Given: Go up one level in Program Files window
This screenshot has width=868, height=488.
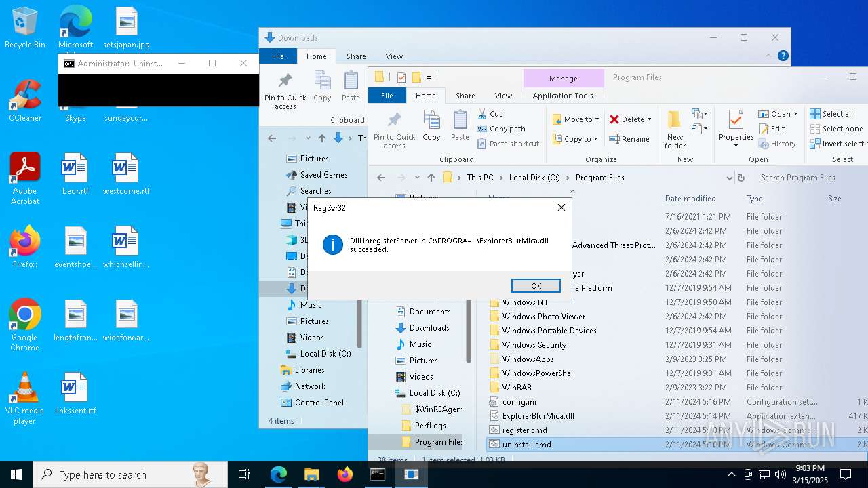Looking at the screenshot, I should tap(431, 178).
